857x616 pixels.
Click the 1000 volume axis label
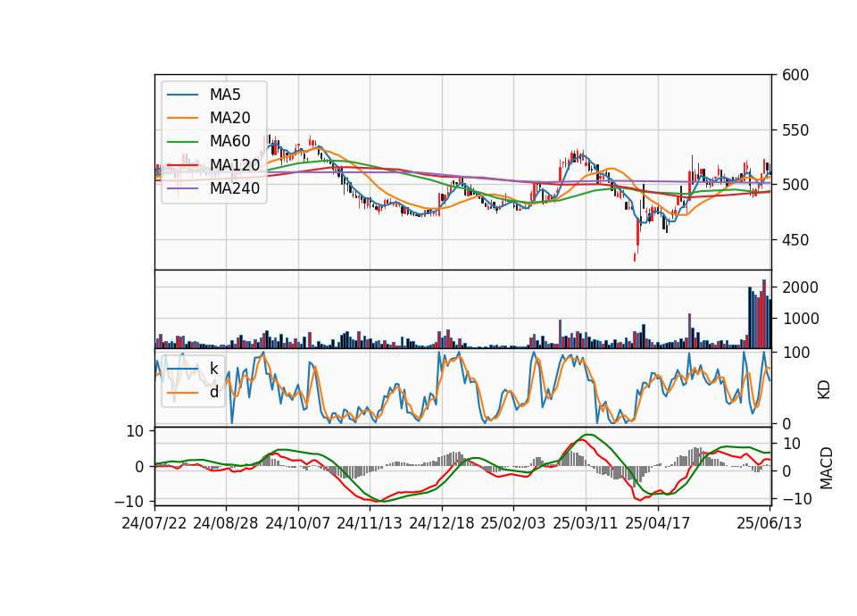coord(800,320)
